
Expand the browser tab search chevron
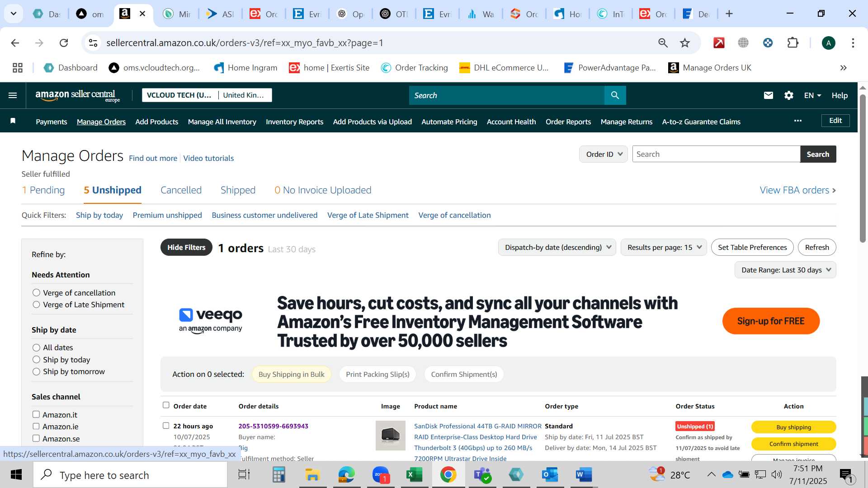pyautogui.click(x=14, y=14)
